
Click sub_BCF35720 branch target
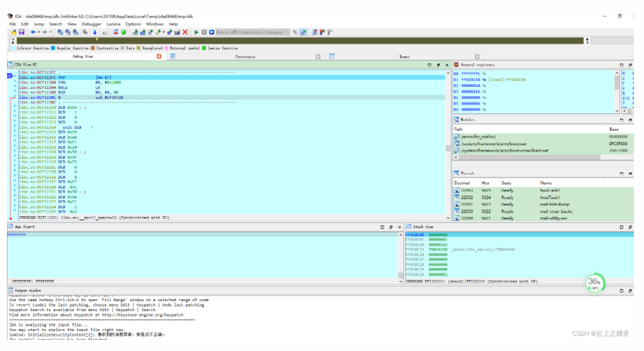click(x=109, y=97)
